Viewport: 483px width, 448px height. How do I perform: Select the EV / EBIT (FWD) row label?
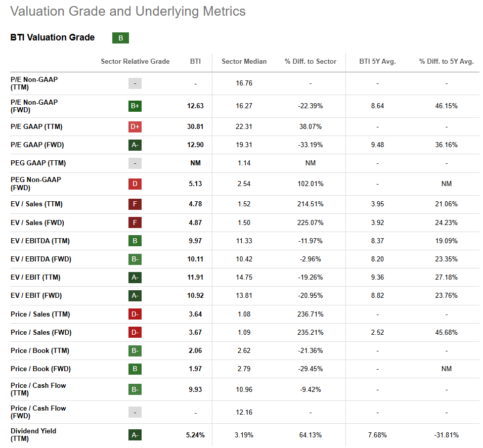coord(36,296)
